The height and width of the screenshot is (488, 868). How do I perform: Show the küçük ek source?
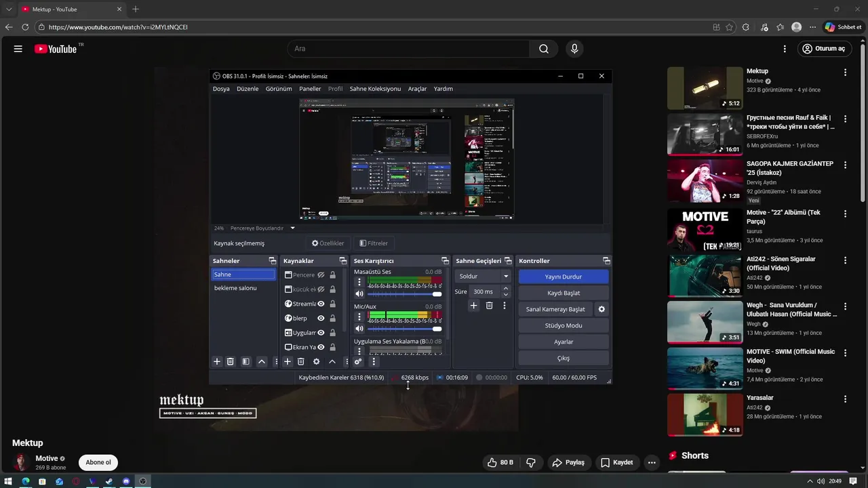pos(321,289)
